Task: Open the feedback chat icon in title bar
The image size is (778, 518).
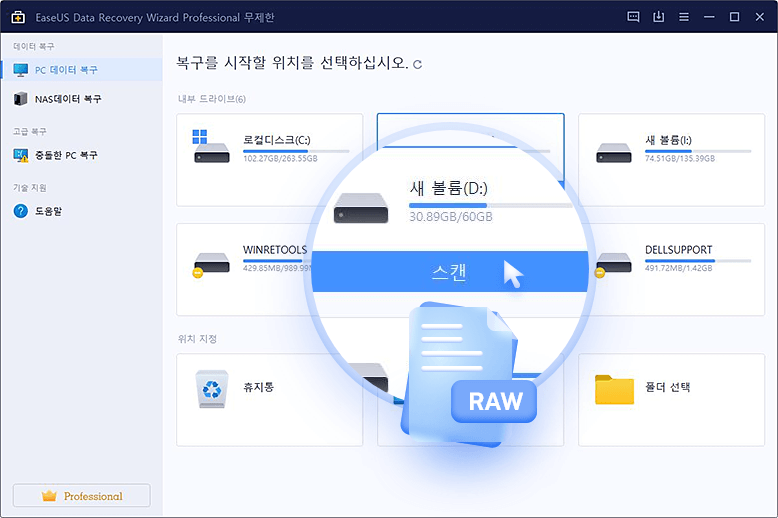Action: [633, 17]
